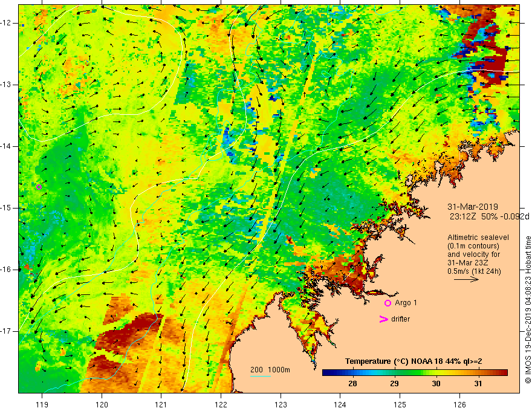Click the latitude label '-16'
Image resolution: width=532 pixels, height=411 pixels.
pyautogui.click(x=7, y=270)
